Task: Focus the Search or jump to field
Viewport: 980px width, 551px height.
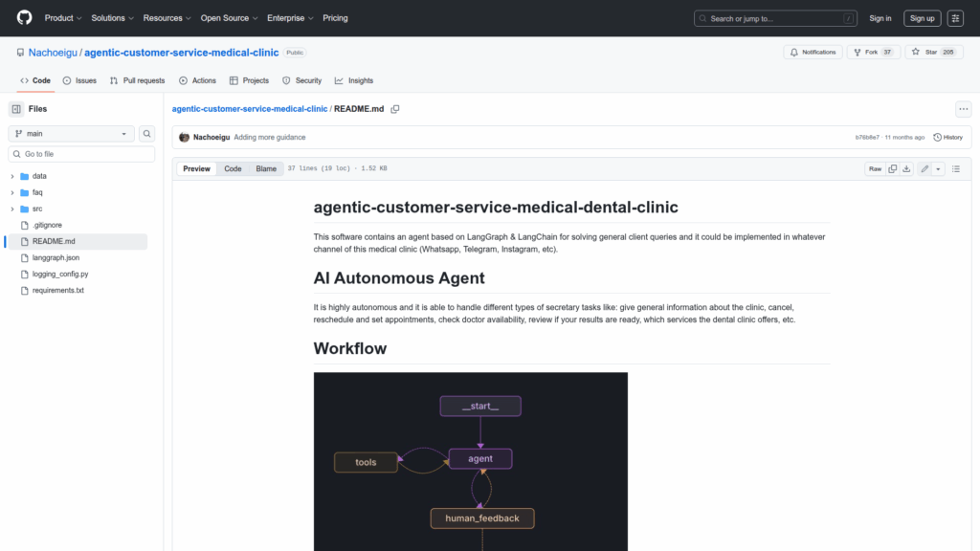Action: (x=775, y=18)
